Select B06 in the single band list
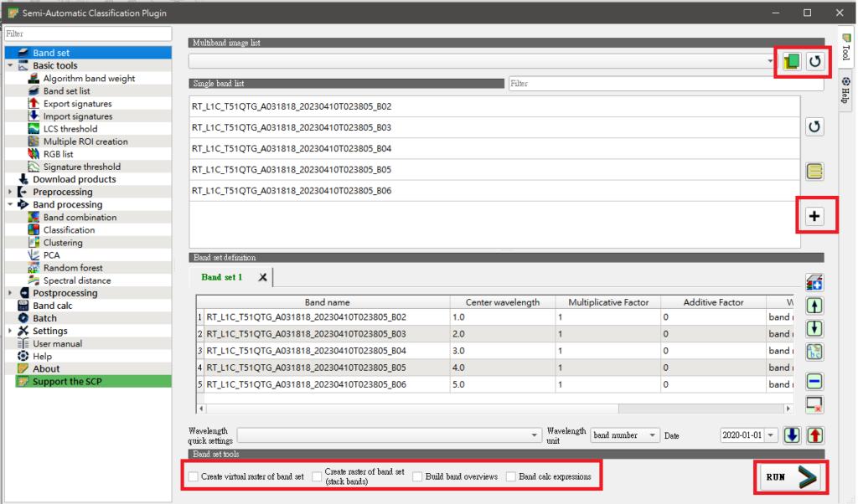This screenshot has width=858, height=504. click(x=494, y=191)
